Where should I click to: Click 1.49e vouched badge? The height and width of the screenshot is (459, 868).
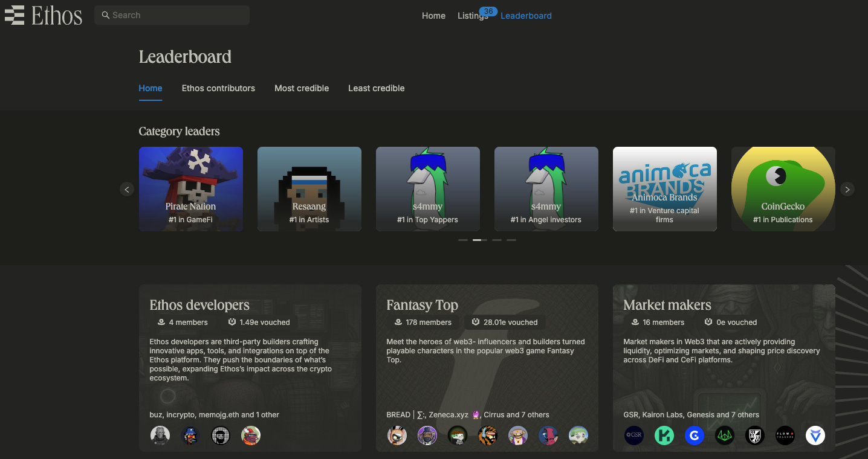pos(259,323)
